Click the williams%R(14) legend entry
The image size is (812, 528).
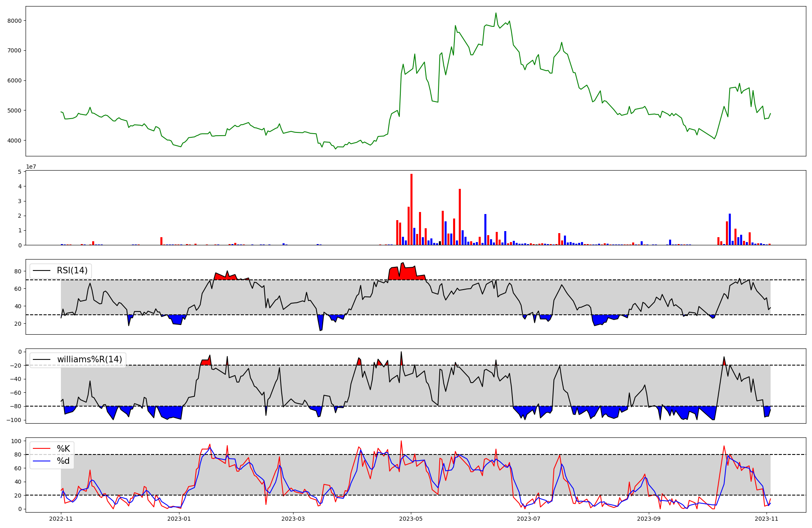pos(89,359)
